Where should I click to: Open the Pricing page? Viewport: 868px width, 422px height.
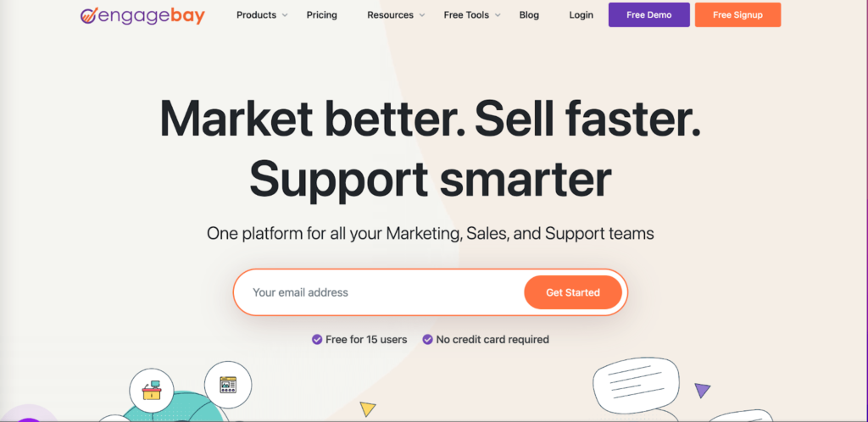pyautogui.click(x=321, y=15)
